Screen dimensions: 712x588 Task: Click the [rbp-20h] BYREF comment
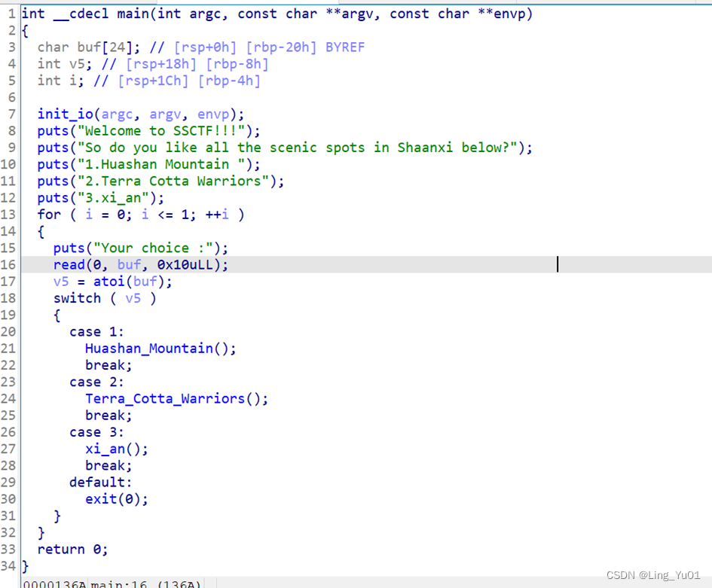305,47
